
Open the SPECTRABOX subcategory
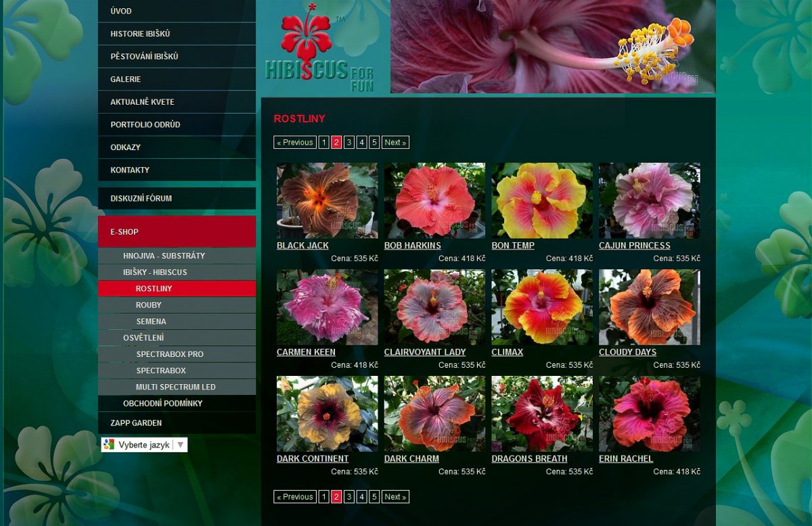coord(177,370)
